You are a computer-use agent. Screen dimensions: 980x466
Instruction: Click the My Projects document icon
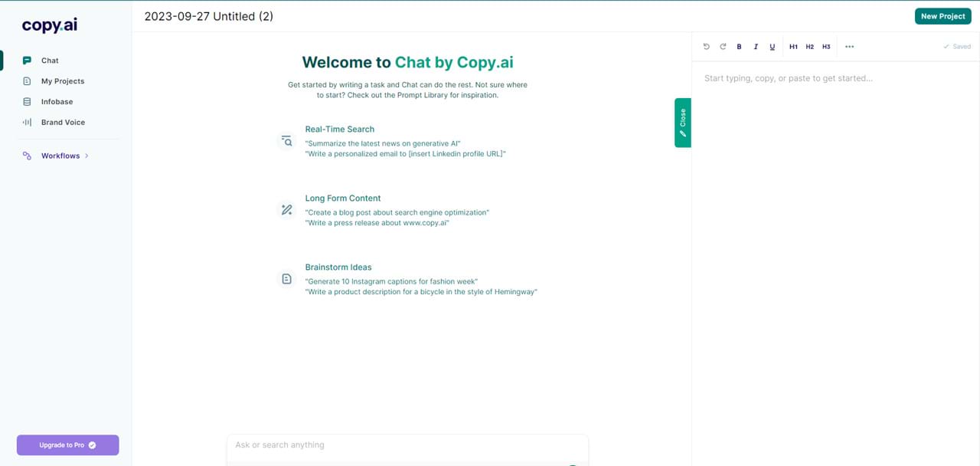click(x=28, y=81)
